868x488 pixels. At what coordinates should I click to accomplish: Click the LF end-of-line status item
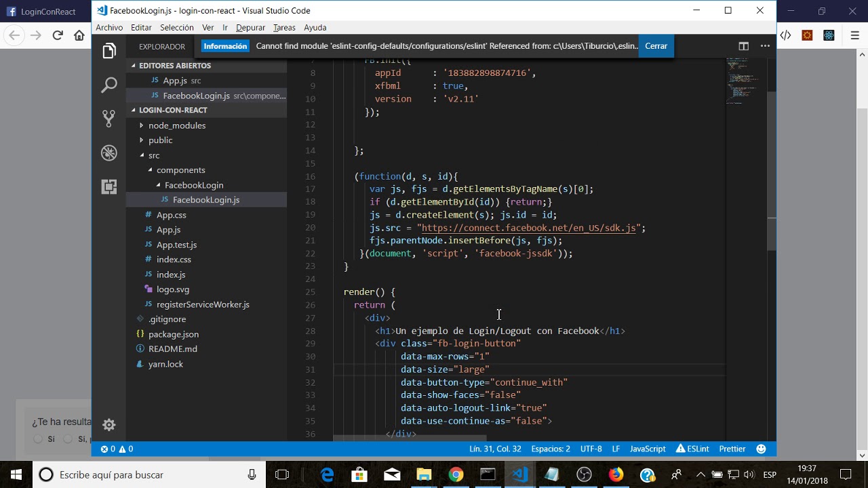616,449
